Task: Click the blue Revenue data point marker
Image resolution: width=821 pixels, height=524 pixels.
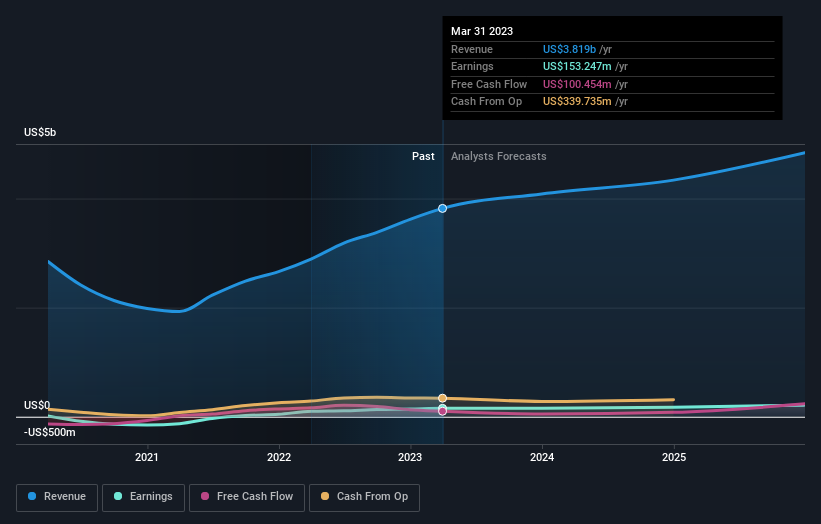Action: (442, 208)
